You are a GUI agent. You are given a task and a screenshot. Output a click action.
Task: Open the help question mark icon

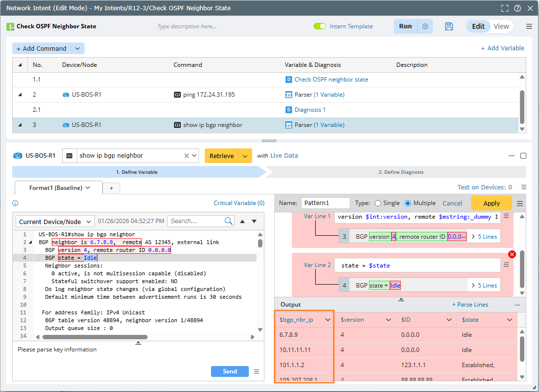[517, 8]
